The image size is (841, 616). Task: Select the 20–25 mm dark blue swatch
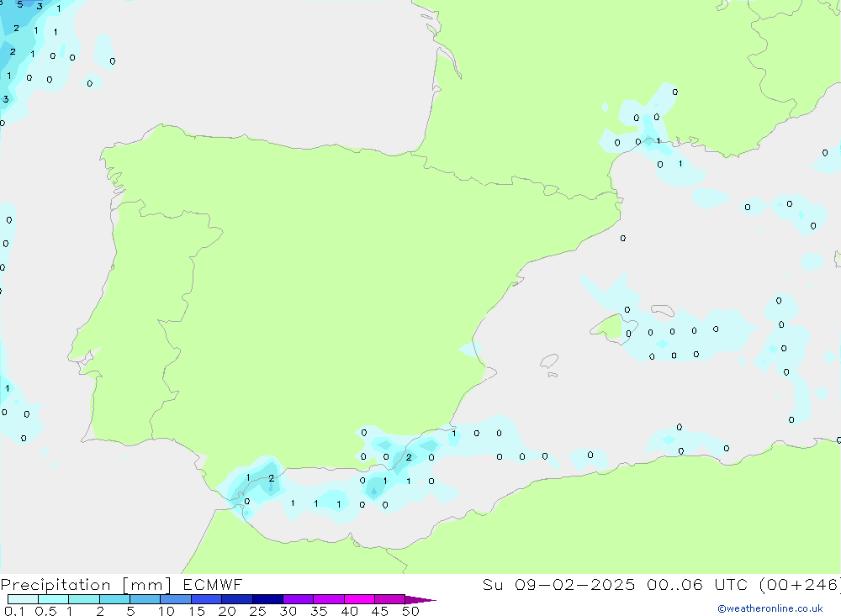click(237, 599)
